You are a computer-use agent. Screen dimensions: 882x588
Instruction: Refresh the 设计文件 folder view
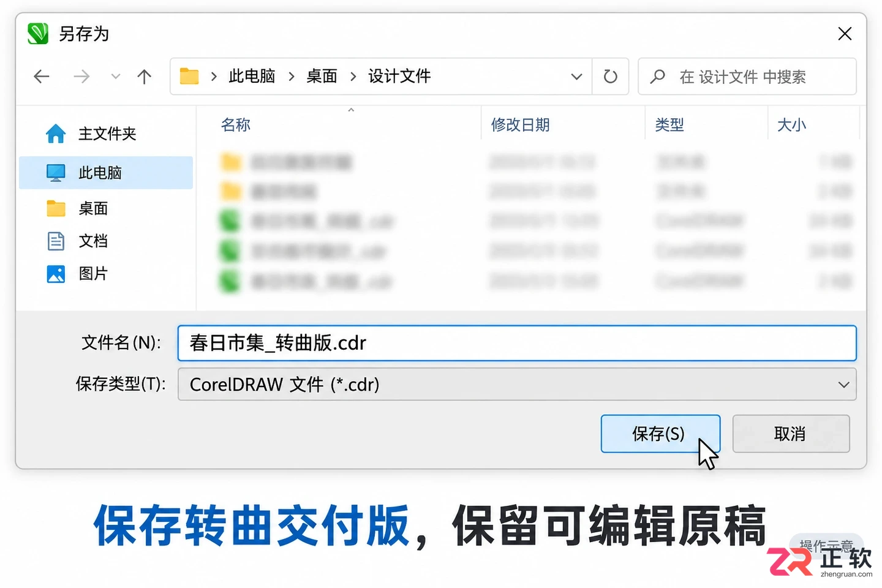(611, 77)
